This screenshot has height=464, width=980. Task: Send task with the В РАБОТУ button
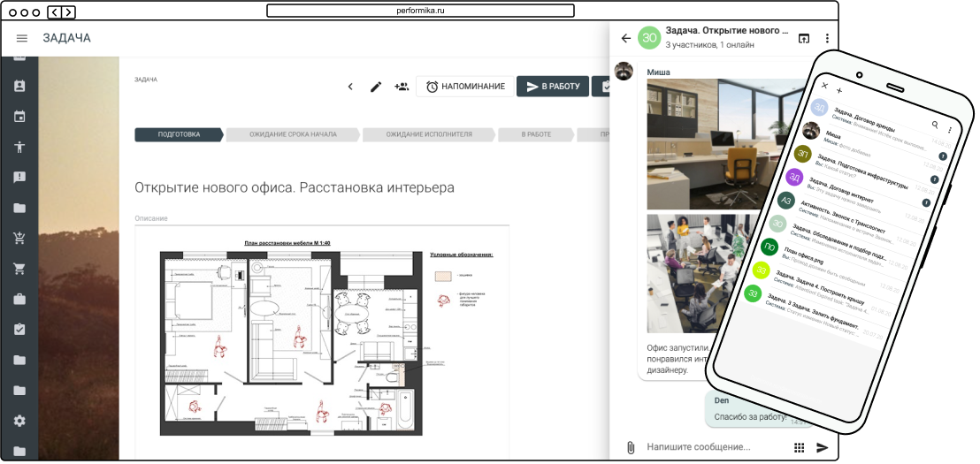(553, 87)
